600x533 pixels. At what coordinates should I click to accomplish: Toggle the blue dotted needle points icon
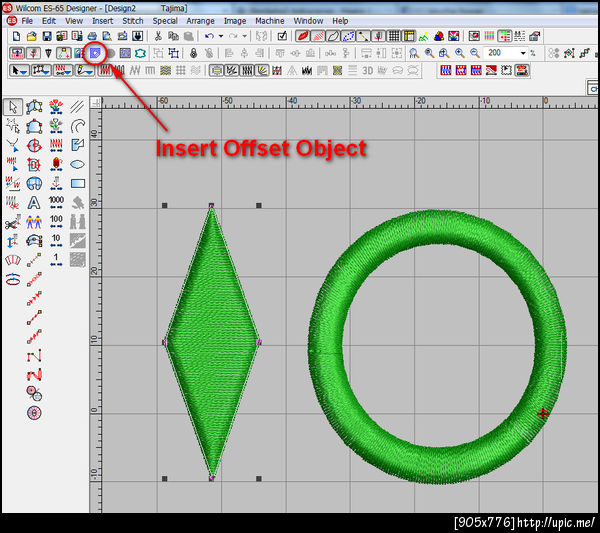(348, 36)
